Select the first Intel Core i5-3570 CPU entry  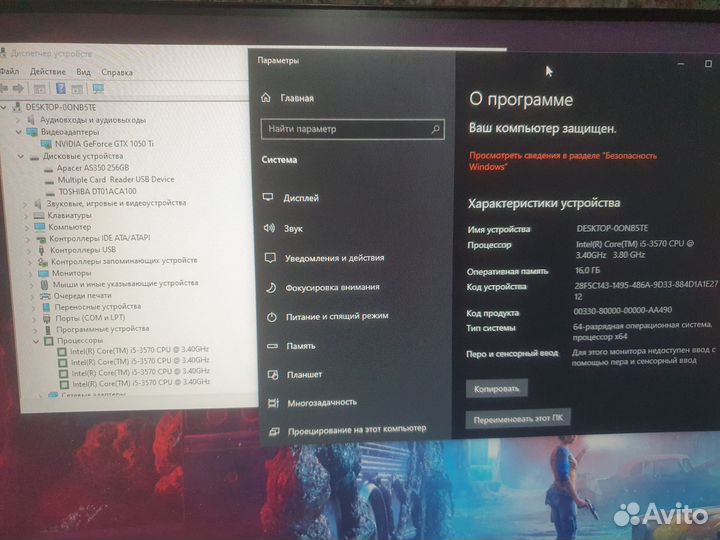click(139, 350)
